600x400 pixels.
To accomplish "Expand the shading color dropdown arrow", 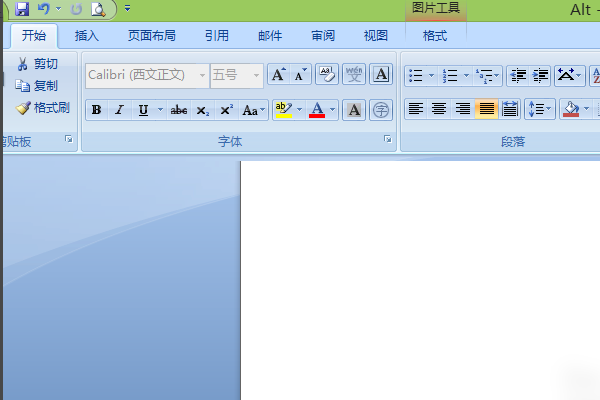I will [x=587, y=109].
